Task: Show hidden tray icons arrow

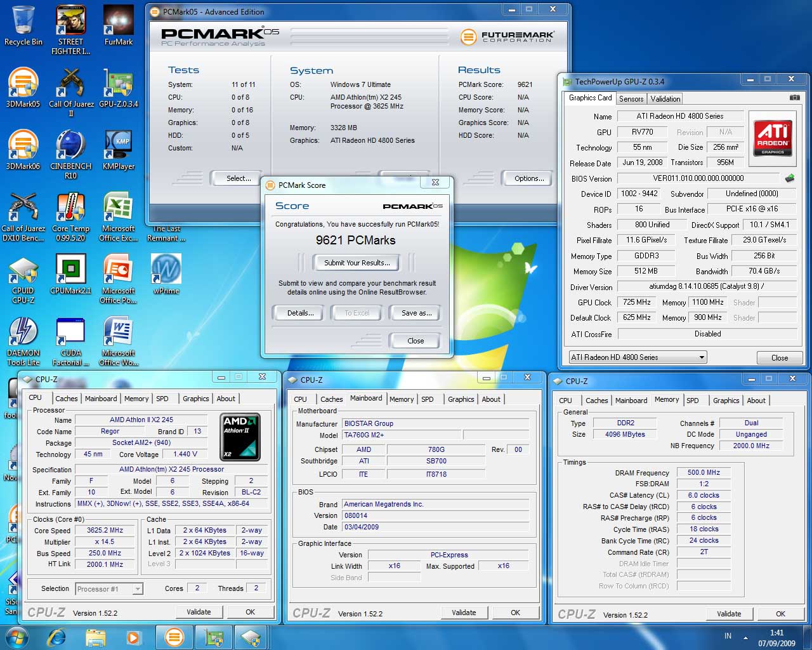Action: [x=746, y=637]
